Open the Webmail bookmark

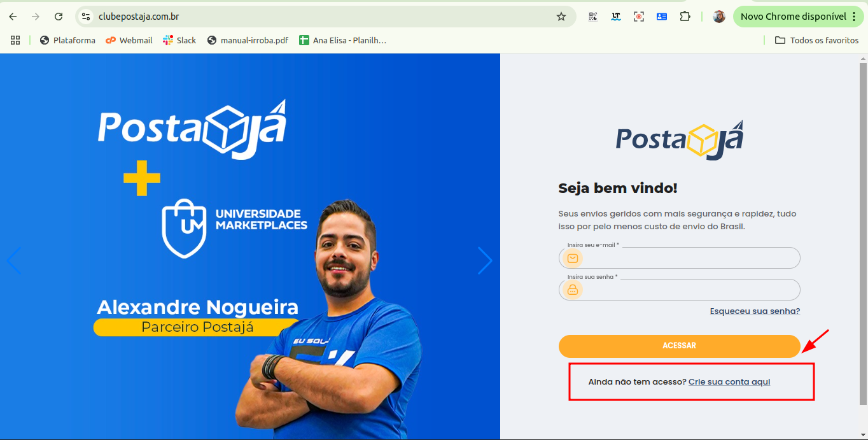pyautogui.click(x=129, y=40)
